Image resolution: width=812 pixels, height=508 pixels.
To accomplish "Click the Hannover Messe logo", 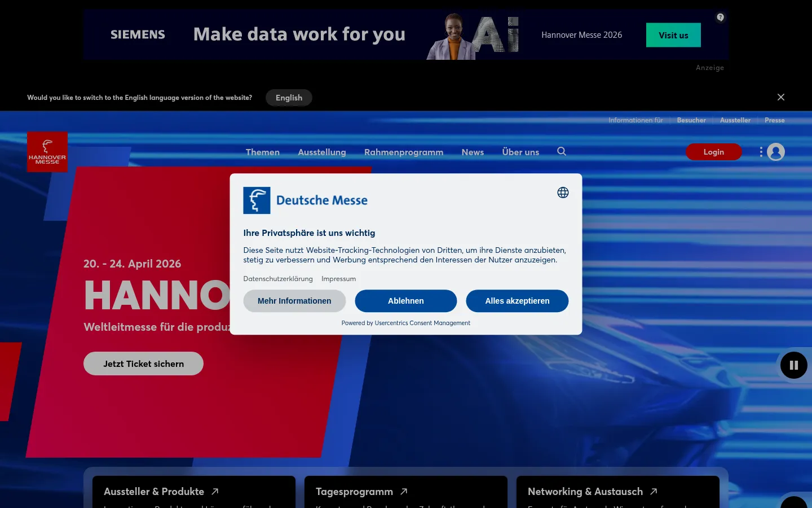I will click(47, 152).
